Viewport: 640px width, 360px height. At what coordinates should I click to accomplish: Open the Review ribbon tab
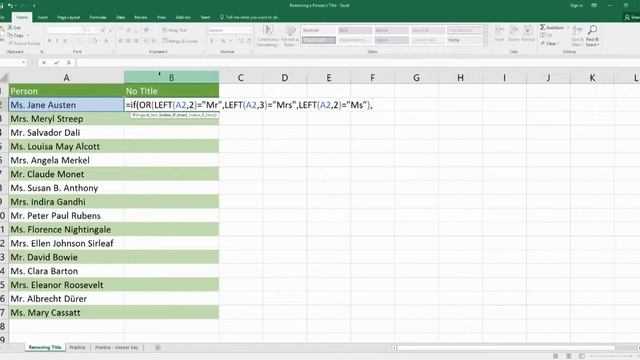140,18
